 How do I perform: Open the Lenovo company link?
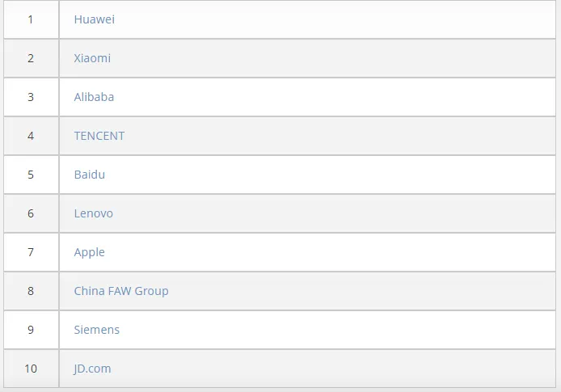tap(94, 213)
